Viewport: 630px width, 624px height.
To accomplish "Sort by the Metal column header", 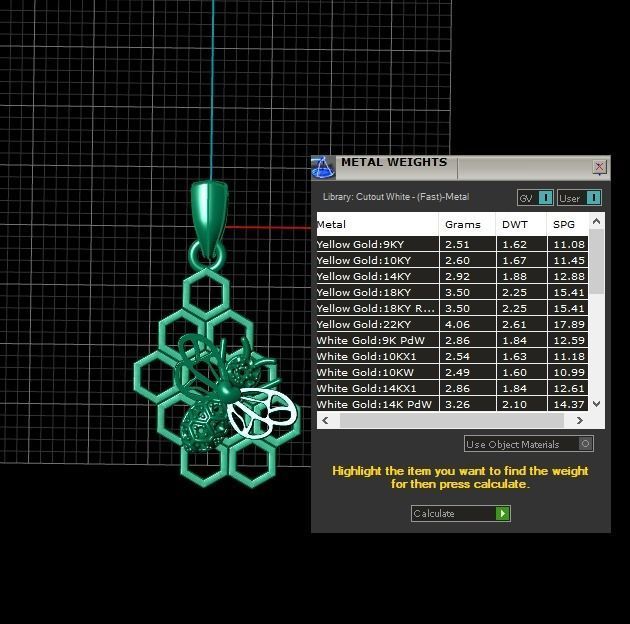I will tap(377, 224).
